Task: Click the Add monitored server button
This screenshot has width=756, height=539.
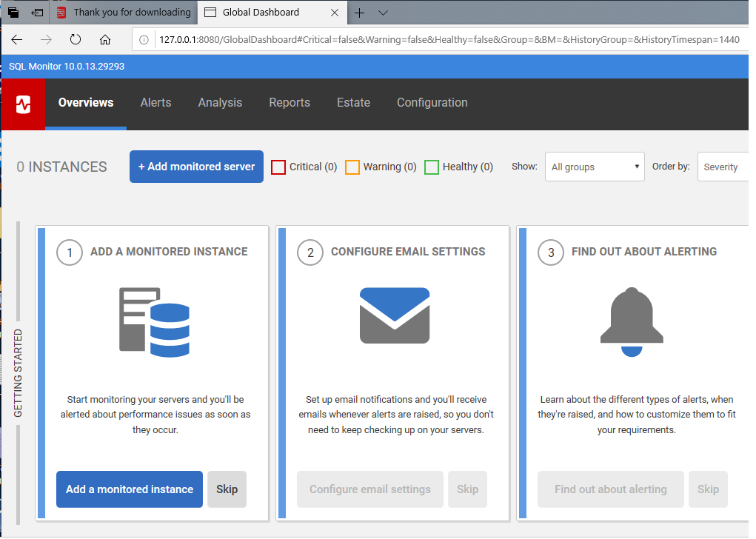Action: 195,167
